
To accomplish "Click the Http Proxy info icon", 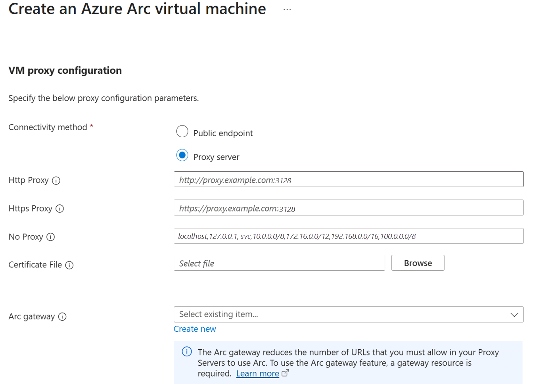I will 56,181.
